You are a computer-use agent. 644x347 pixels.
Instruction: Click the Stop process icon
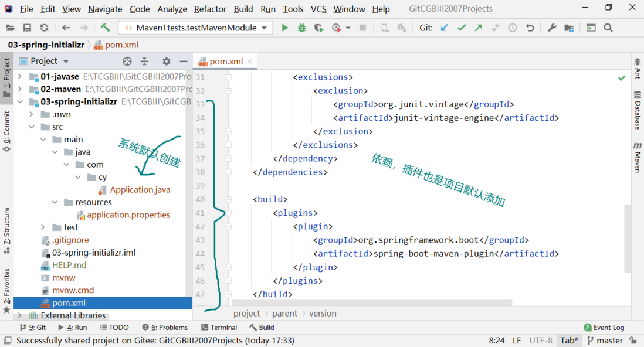click(362, 28)
